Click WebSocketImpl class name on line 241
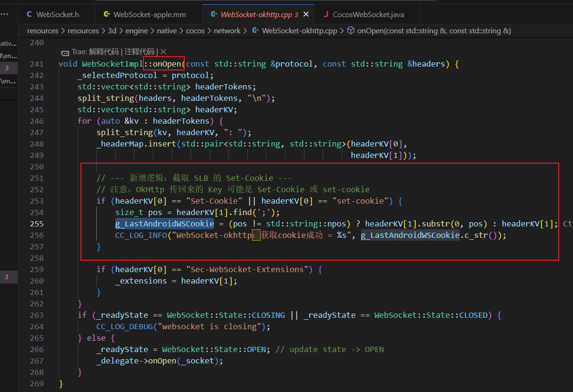573x392 pixels. pos(112,64)
